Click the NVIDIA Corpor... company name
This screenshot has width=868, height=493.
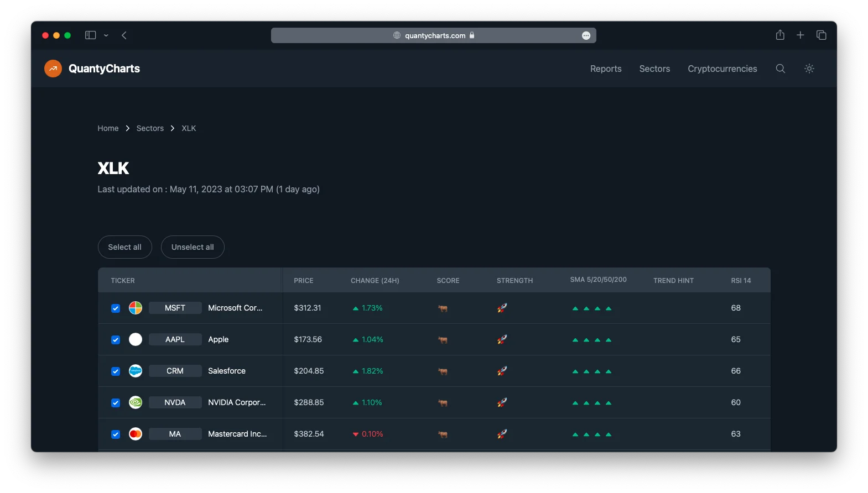tap(237, 402)
